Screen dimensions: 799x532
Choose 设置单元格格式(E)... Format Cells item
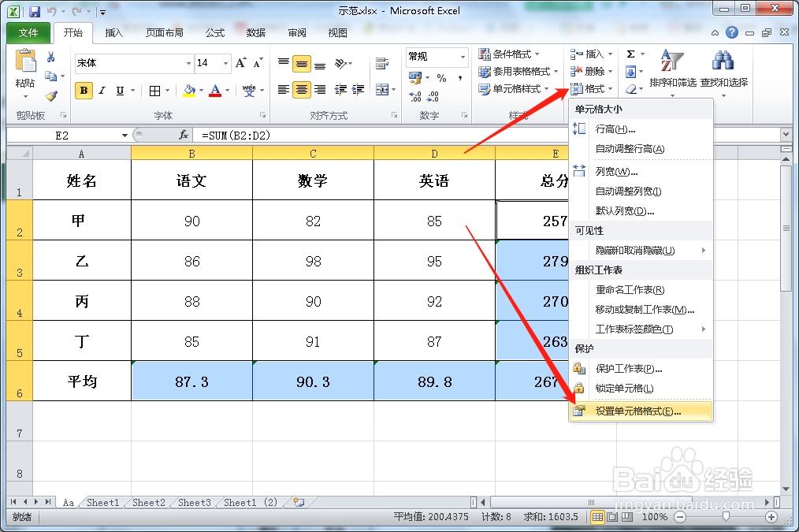[x=641, y=411]
